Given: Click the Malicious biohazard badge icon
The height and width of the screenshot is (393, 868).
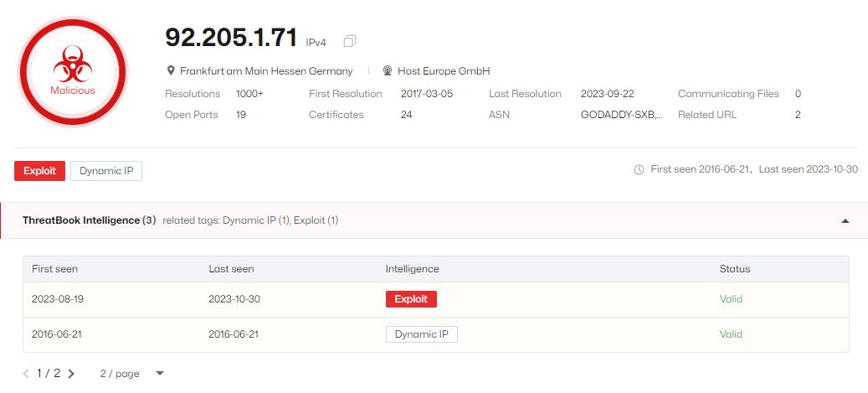Looking at the screenshot, I should pos(73,72).
